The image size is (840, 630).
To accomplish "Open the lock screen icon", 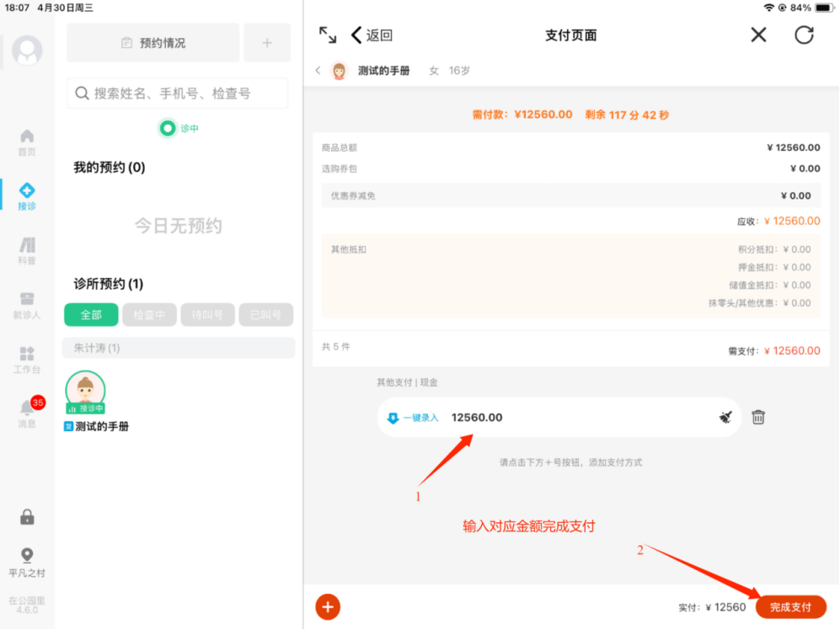I will click(27, 517).
